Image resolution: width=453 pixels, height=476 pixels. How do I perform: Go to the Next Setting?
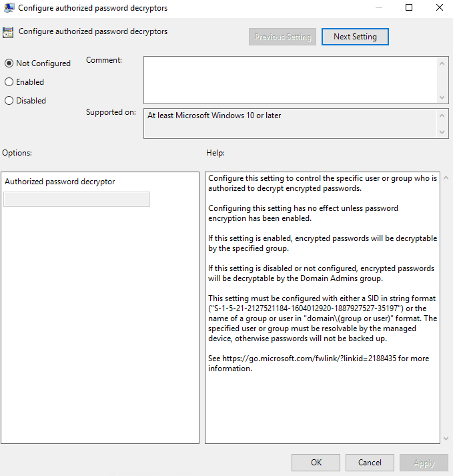click(x=355, y=37)
